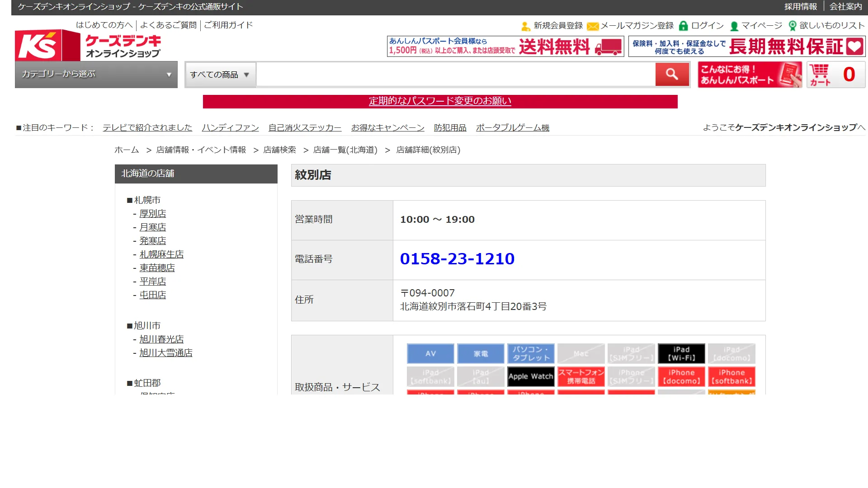Click the ログイン padlock icon
868x488 pixels.
click(684, 26)
